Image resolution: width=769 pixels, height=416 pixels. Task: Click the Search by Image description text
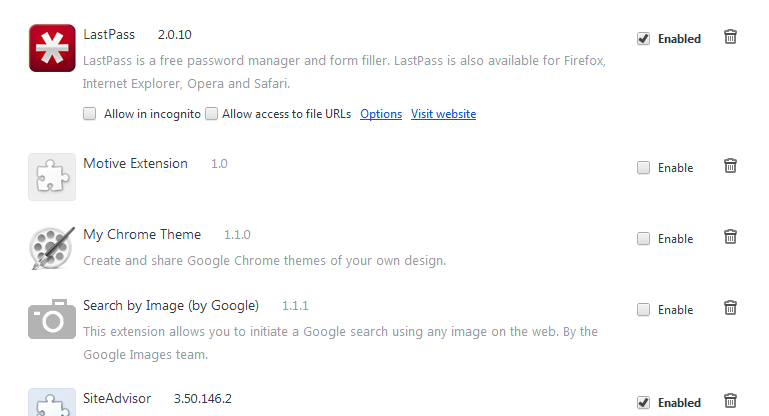click(340, 343)
